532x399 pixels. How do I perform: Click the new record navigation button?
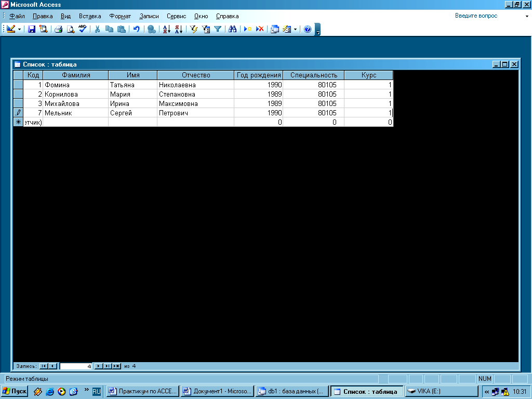point(116,366)
